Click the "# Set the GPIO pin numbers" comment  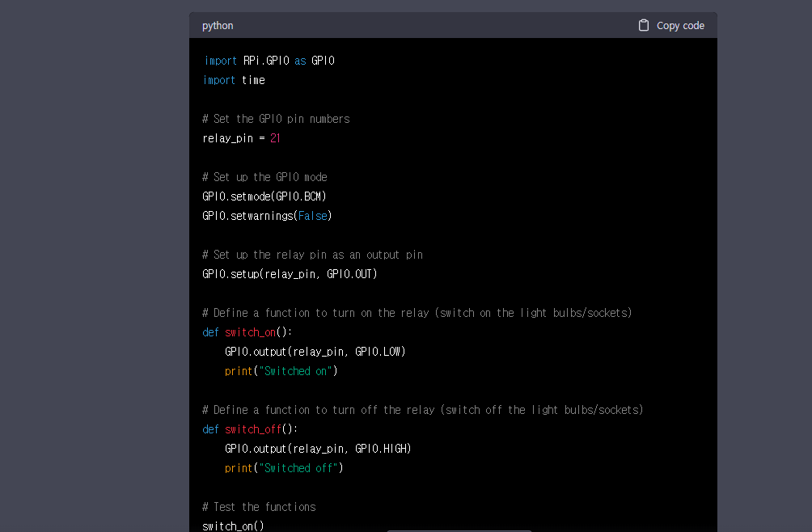(276, 119)
